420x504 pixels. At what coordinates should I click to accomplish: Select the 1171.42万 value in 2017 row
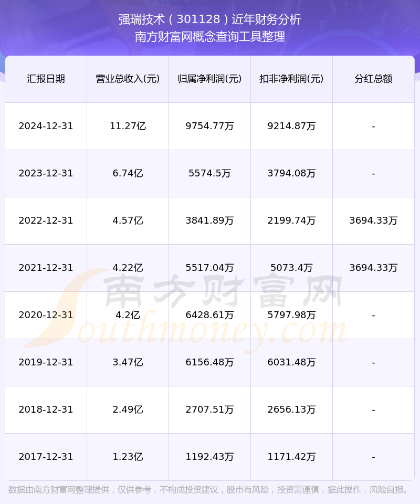click(x=291, y=457)
